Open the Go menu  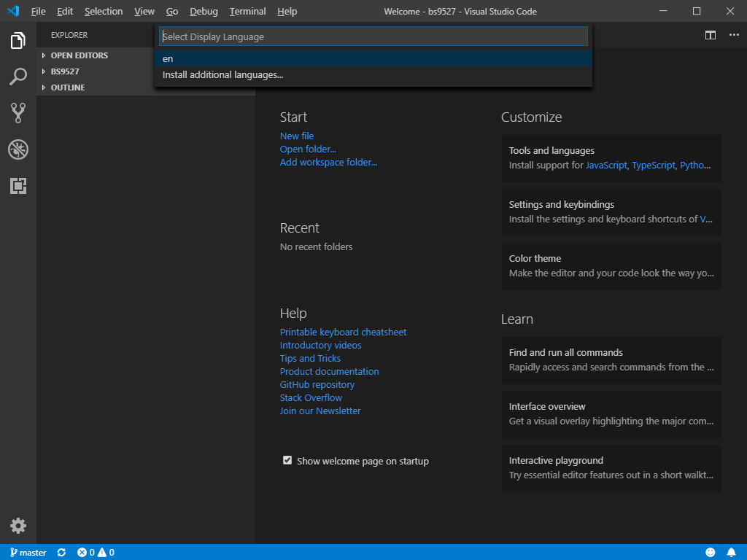[172, 11]
